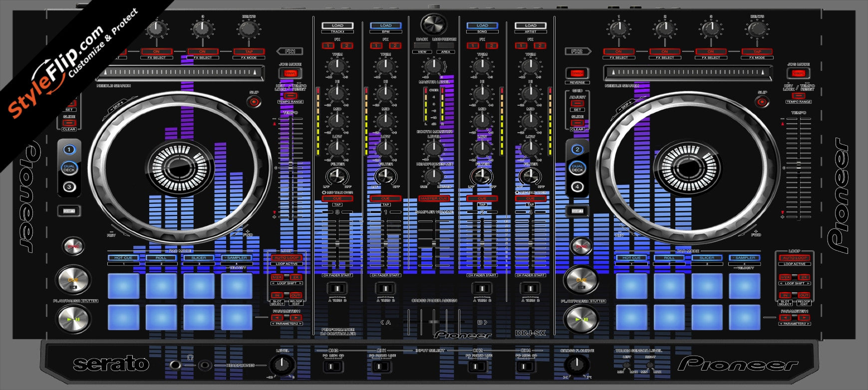
Task: Select deck 1 on the left deck selector
Action: coord(69,149)
